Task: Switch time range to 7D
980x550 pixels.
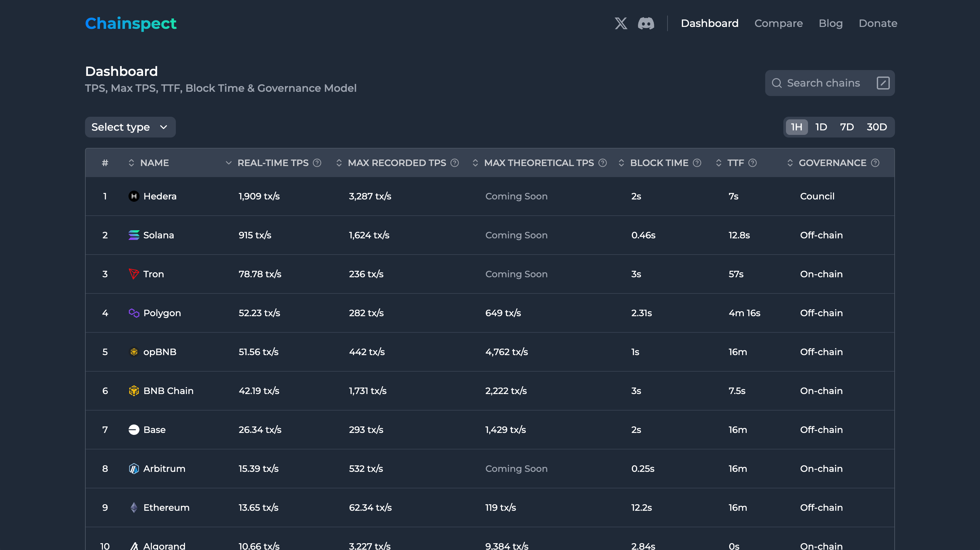Action: tap(847, 127)
